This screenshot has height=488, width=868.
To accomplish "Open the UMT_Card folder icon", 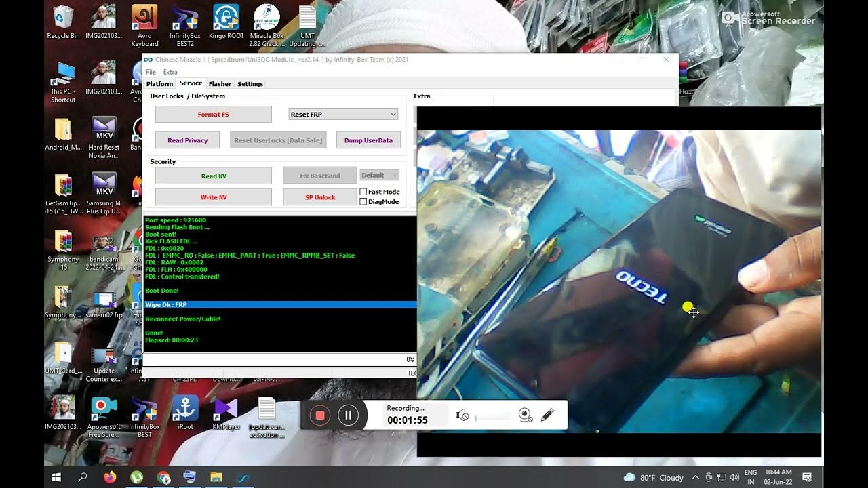I will (x=63, y=358).
